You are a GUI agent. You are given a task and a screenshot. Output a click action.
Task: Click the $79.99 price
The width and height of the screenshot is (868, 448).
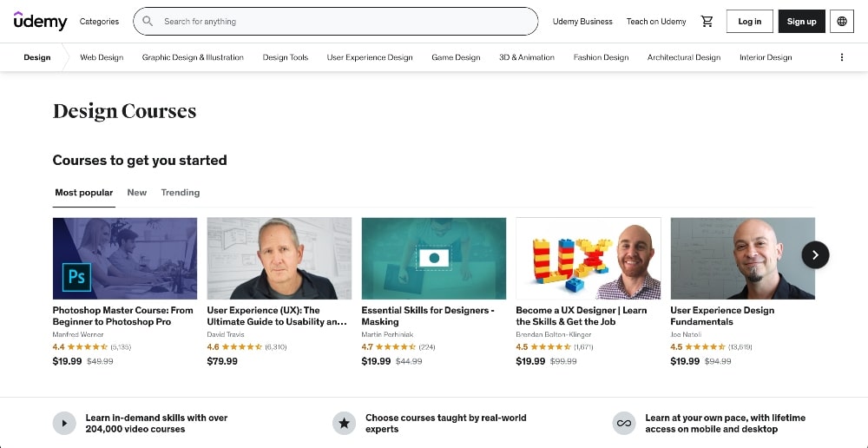[222, 361]
